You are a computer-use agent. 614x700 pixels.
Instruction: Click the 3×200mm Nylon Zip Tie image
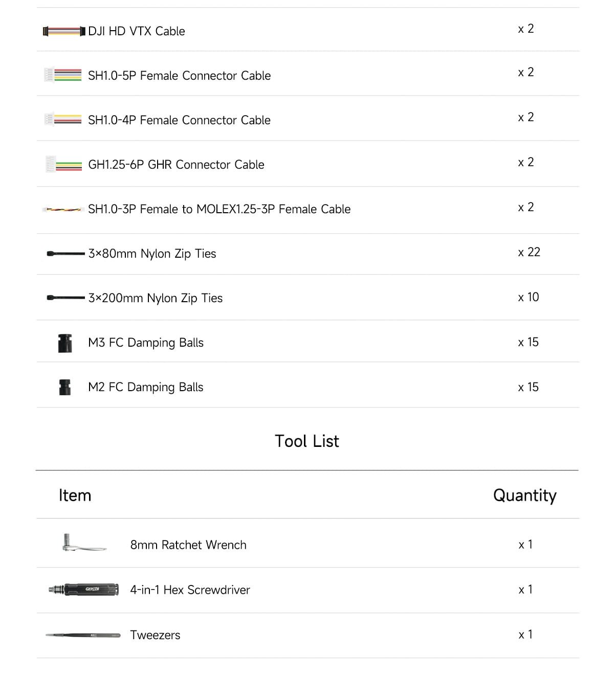click(65, 298)
